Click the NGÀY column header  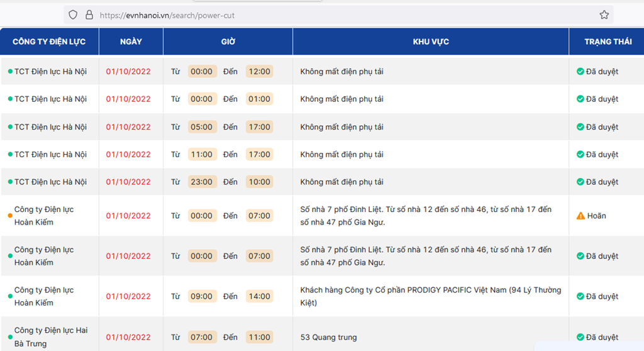click(131, 42)
